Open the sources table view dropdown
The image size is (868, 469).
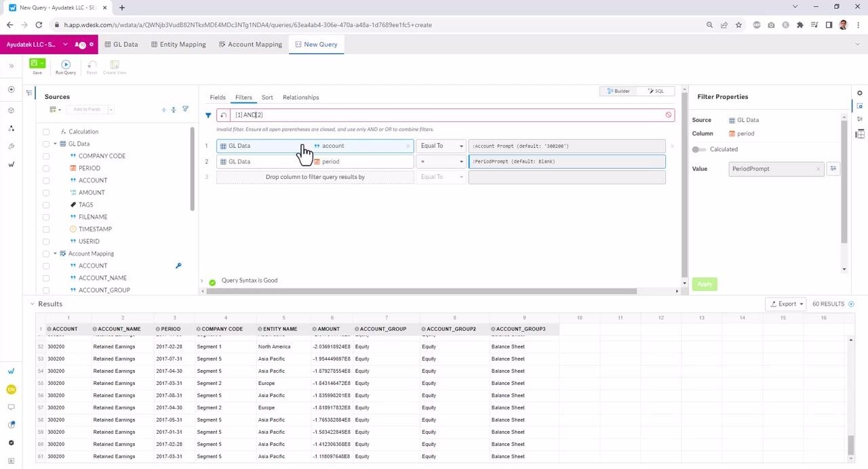point(55,109)
